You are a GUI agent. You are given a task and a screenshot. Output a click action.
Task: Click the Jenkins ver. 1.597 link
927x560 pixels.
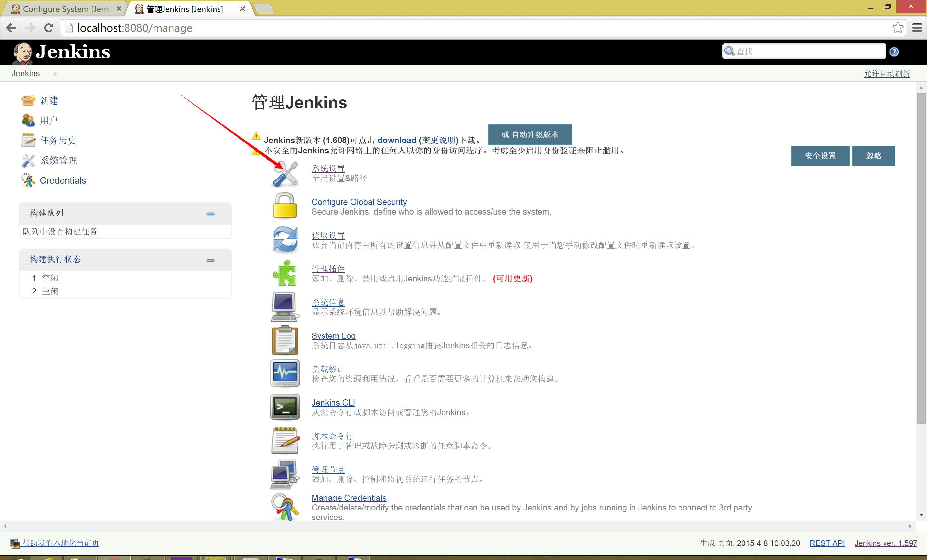885,543
